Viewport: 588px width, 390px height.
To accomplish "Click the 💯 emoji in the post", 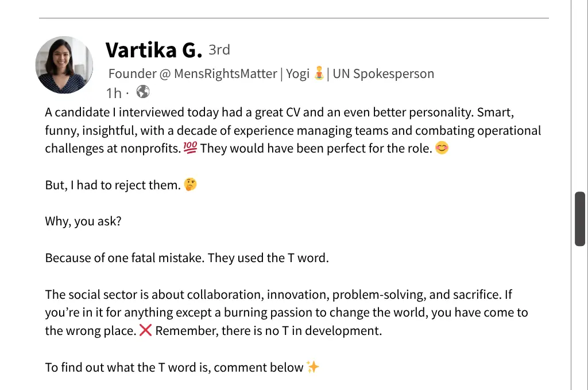I will (x=190, y=147).
